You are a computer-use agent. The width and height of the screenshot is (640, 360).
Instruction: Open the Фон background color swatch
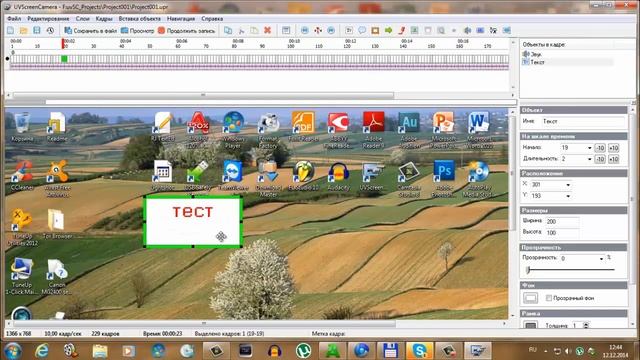pyautogui.click(x=530, y=298)
